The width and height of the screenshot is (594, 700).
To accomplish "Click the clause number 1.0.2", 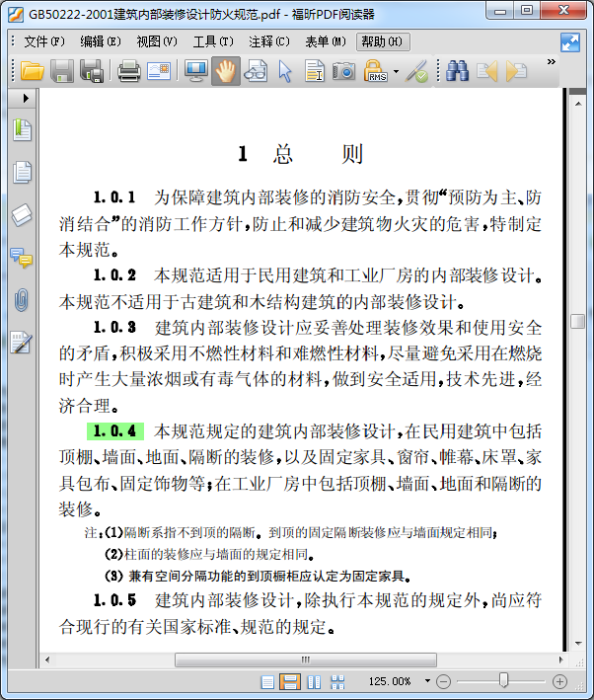I will pos(114,275).
